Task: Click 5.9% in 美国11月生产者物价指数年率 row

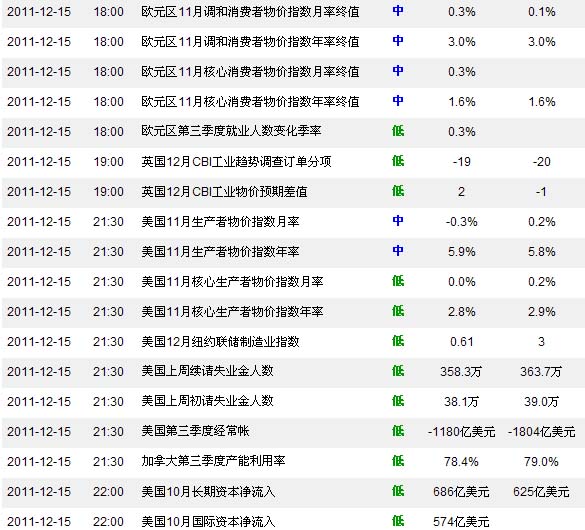Action: [x=462, y=252]
